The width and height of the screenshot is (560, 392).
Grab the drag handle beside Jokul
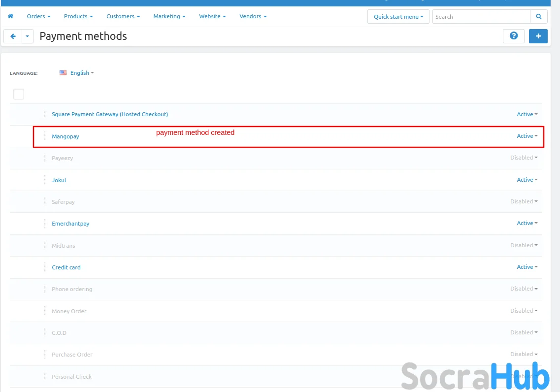(46, 180)
